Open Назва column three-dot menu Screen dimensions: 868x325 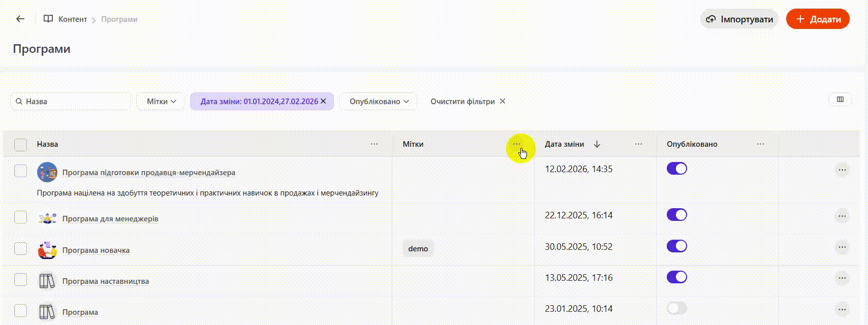pyautogui.click(x=374, y=144)
